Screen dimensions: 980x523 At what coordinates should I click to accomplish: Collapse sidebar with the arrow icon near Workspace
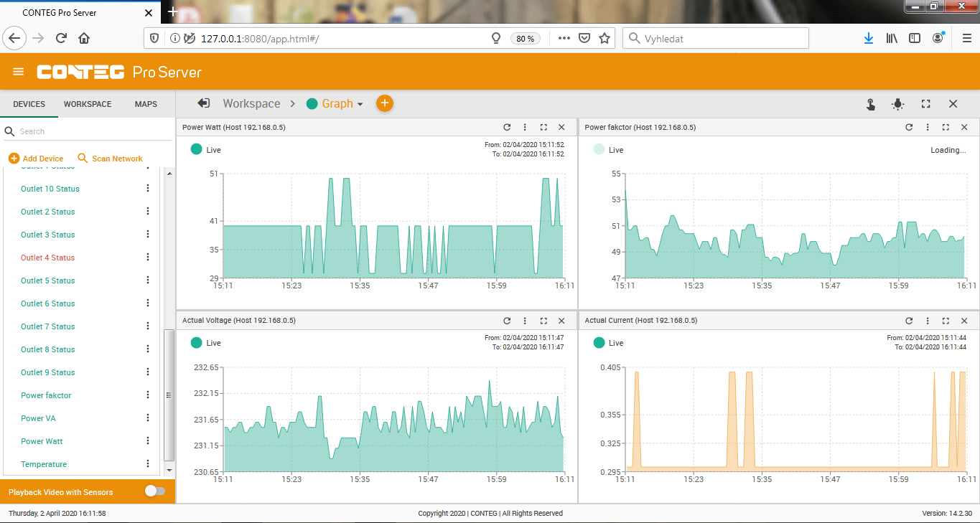[204, 104]
